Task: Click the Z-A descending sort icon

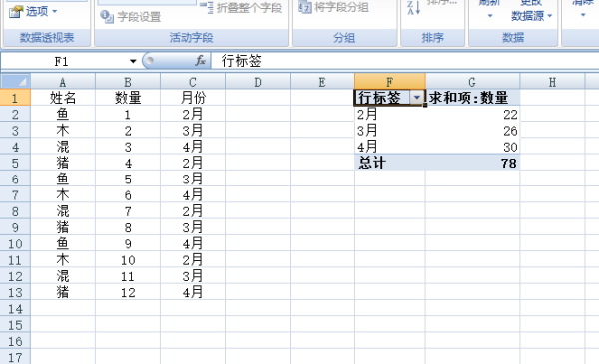Action: coord(414,8)
